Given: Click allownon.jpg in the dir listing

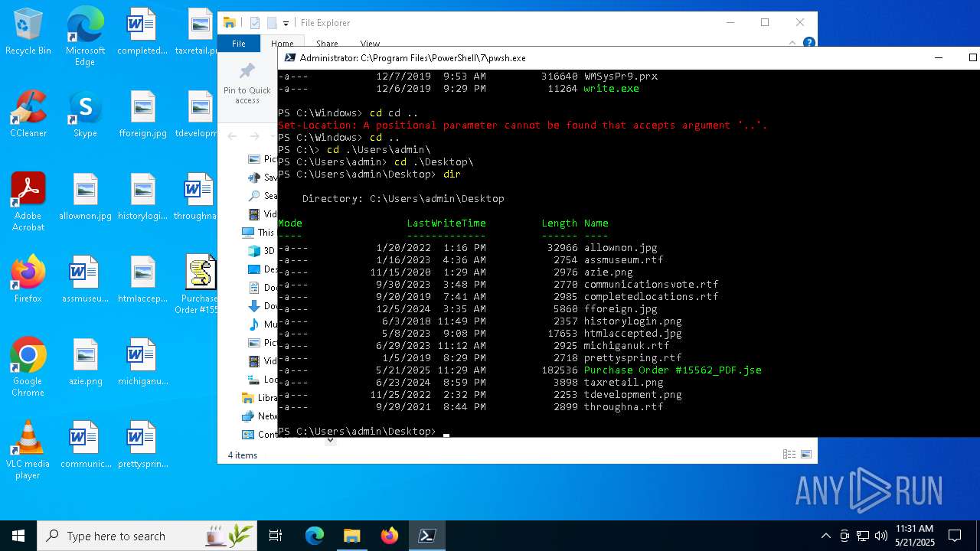Looking at the screenshot, I should click(x=620, y=248).
